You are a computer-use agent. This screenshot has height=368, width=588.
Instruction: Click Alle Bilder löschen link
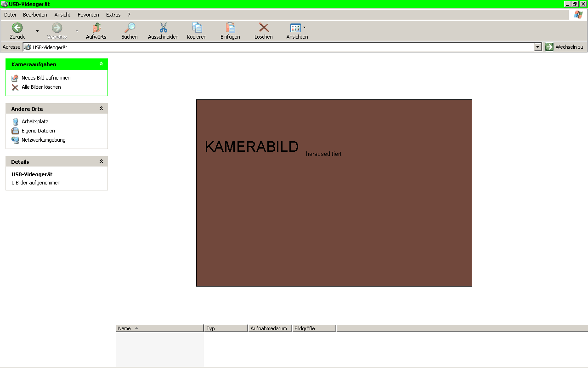[x=41, y=87]
